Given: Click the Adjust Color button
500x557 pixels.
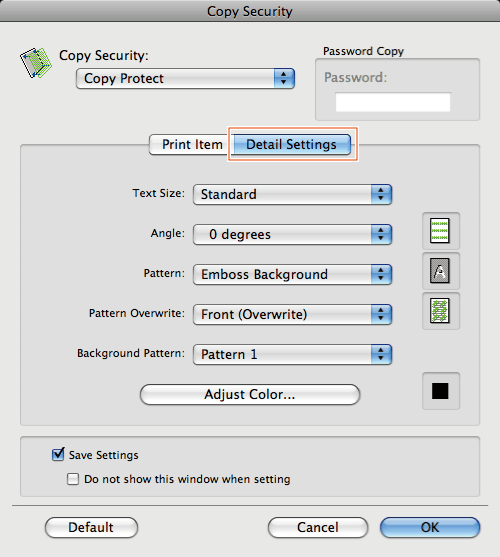Looking at the screenshot, I should [250, 394].
